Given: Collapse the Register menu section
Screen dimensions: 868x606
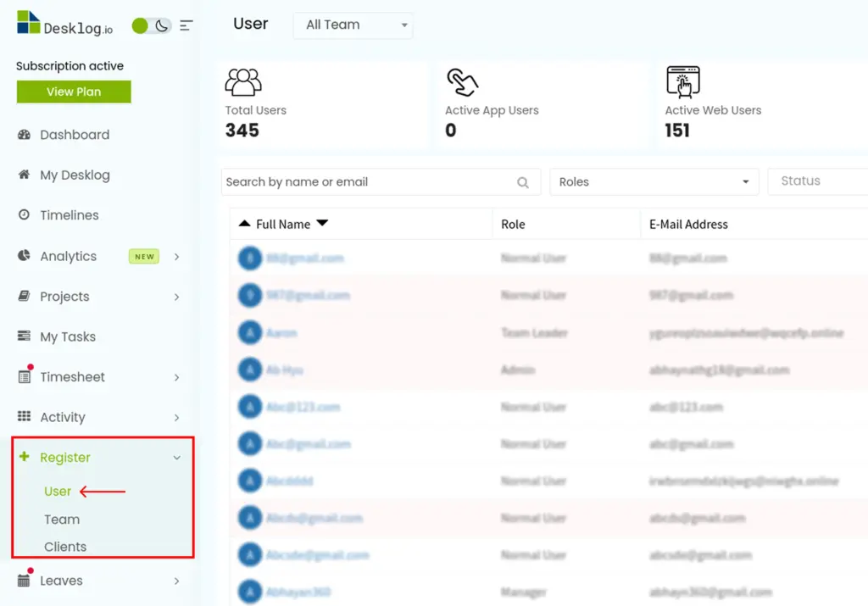Looking at the screenshot, I should click(x=176, y=458).
